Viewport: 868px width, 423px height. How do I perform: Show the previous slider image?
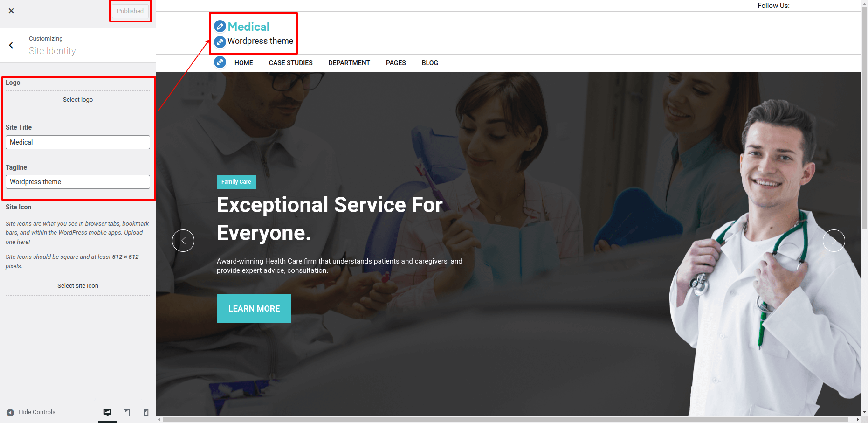(183, 241)
